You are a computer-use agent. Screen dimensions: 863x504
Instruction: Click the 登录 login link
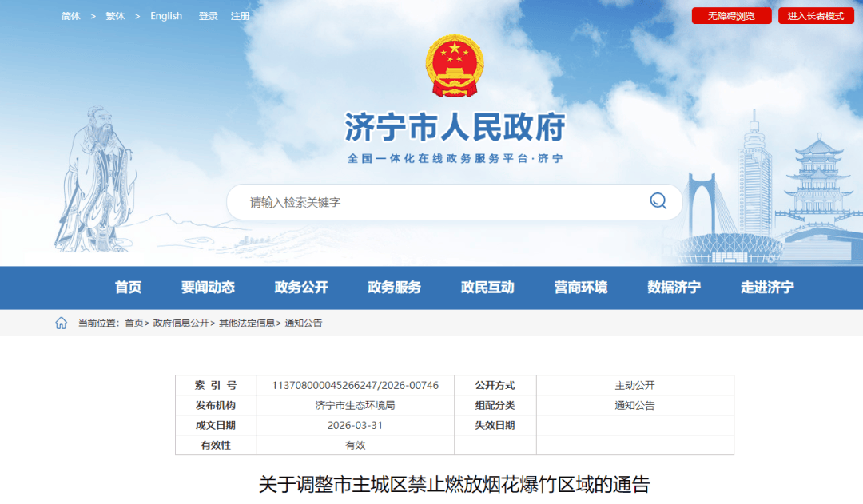209,16
